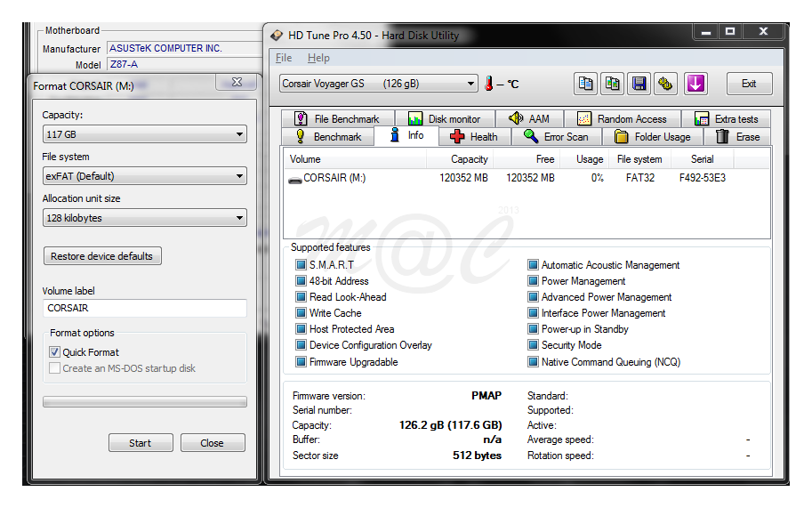Select the CORSAIR (M:) volume row
The width and height of the screenshot is (812, 508).
coord(527,178)
